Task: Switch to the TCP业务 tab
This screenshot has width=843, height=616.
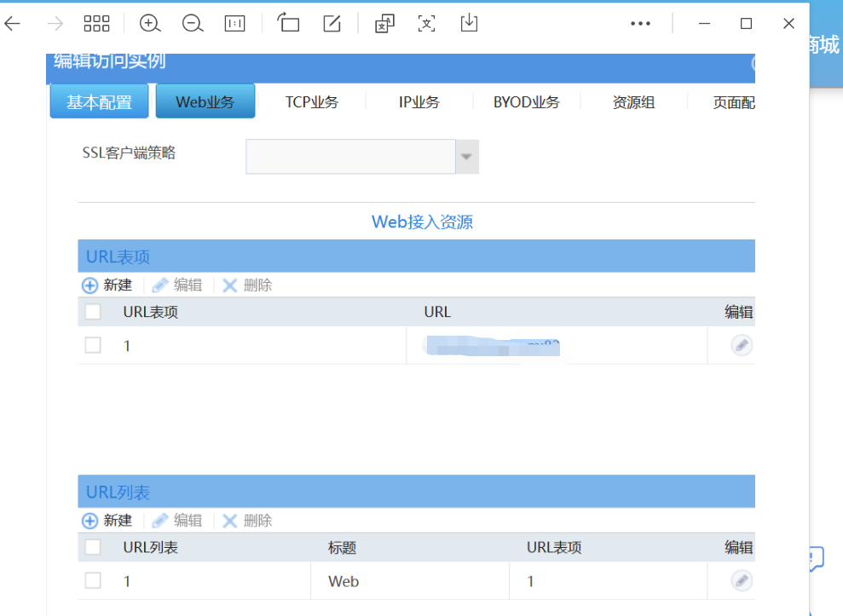Action: click(312, 102)
